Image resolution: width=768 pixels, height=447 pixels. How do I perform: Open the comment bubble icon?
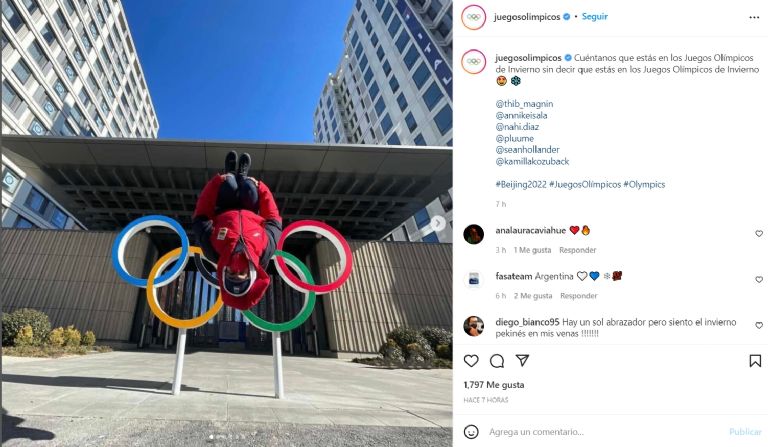click(x=497, y=361)
